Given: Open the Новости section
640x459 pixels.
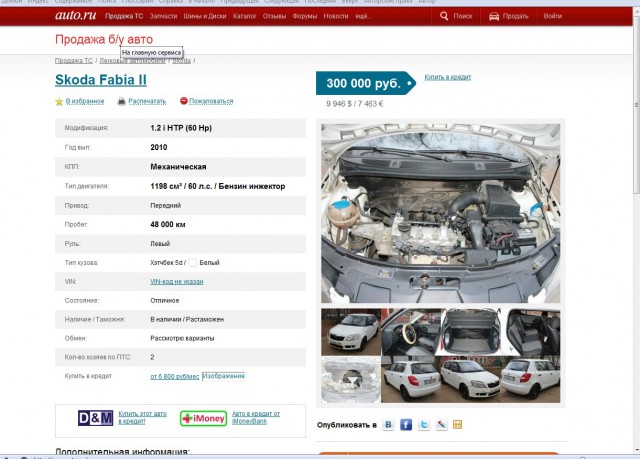Looking at the screenshot, I should click(336, 16).
